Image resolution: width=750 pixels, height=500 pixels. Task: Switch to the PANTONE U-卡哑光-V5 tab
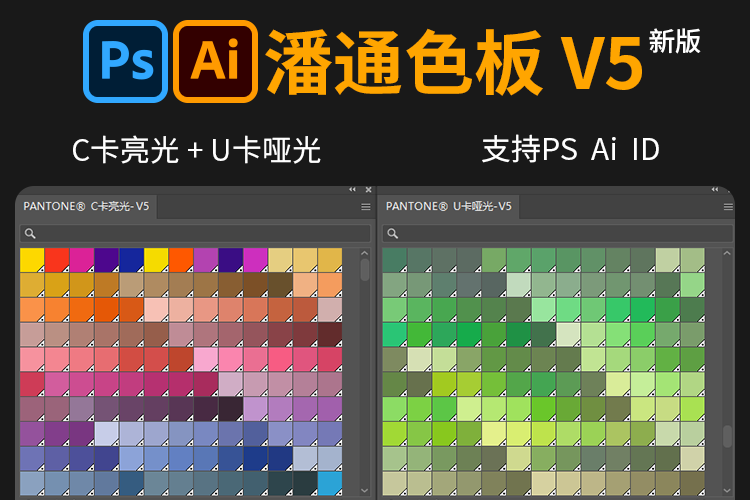pos(448,207)
